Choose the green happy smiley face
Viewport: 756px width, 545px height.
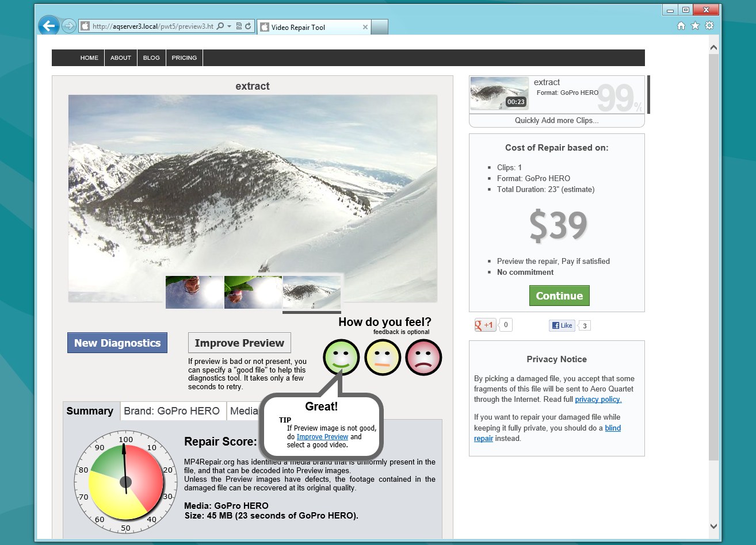click(x=341, y=358)
